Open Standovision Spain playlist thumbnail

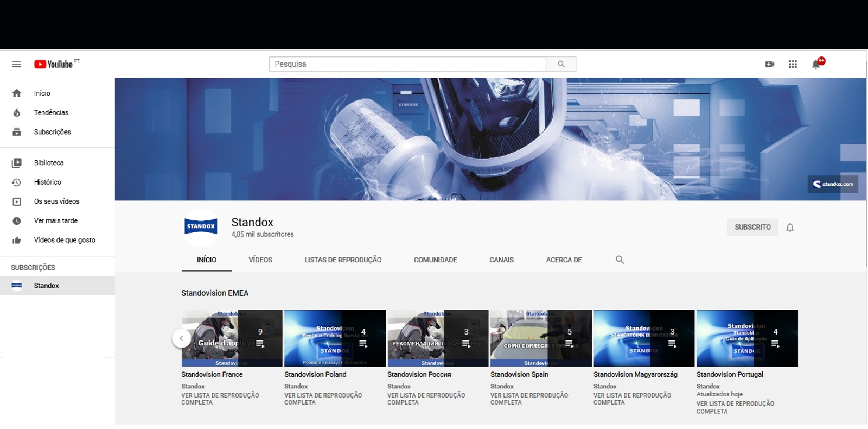click(x=541, y=338)
